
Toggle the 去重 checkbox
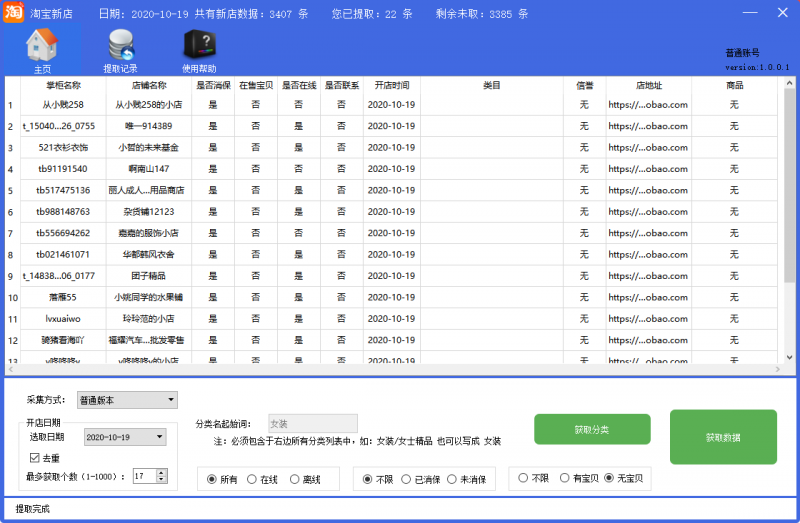(34, 457)
